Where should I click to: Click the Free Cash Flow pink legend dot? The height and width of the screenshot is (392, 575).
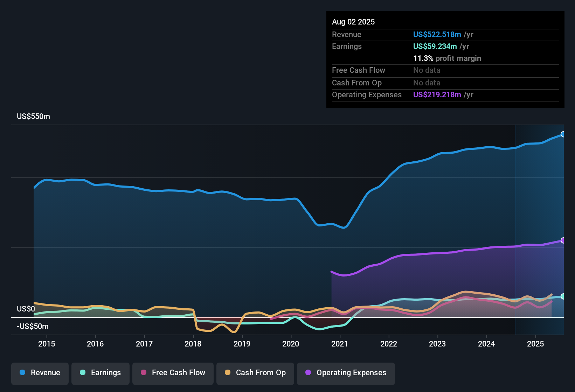pyautogui.click(x=143, y=373)
